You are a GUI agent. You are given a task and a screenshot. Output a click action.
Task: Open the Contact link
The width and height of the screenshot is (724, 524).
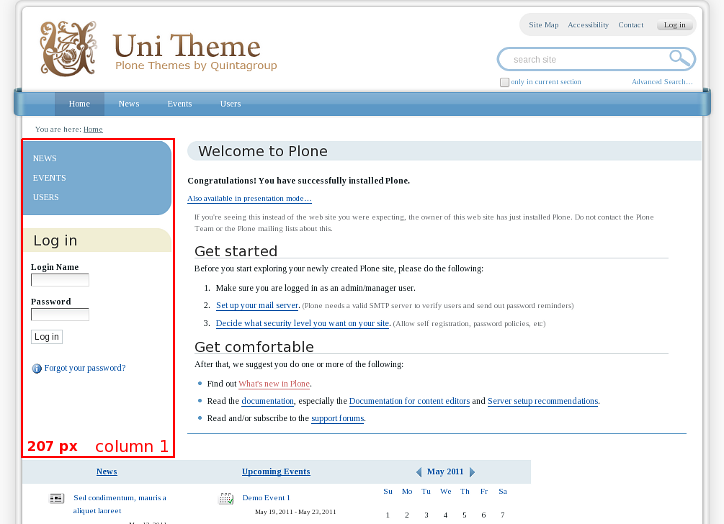631,25
